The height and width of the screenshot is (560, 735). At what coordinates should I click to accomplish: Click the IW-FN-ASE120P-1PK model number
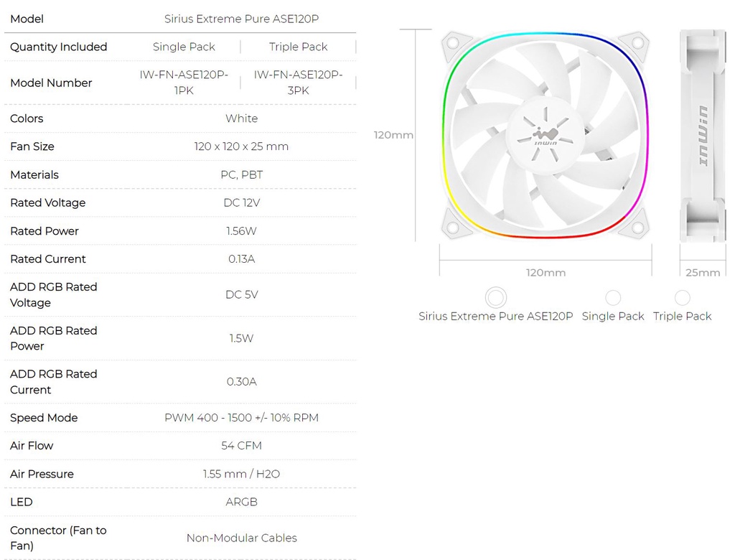click(184, 83)
